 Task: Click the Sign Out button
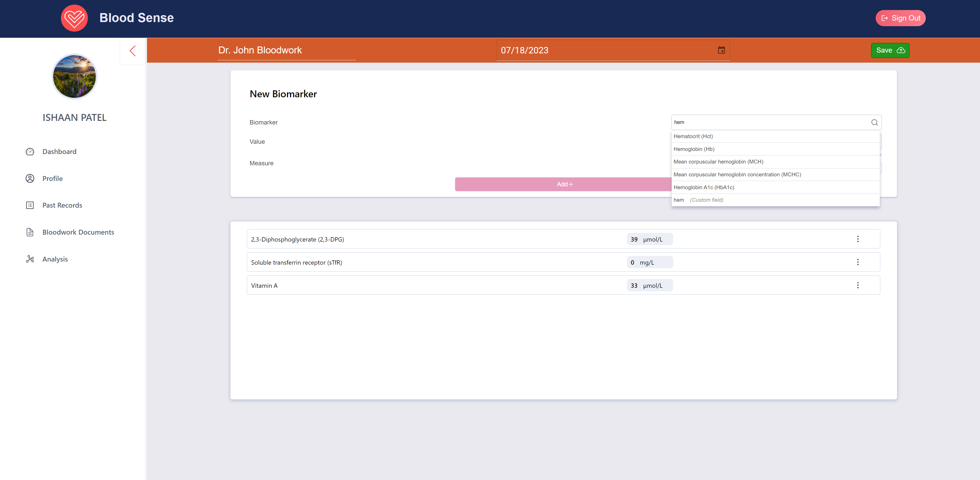(900, 18)
